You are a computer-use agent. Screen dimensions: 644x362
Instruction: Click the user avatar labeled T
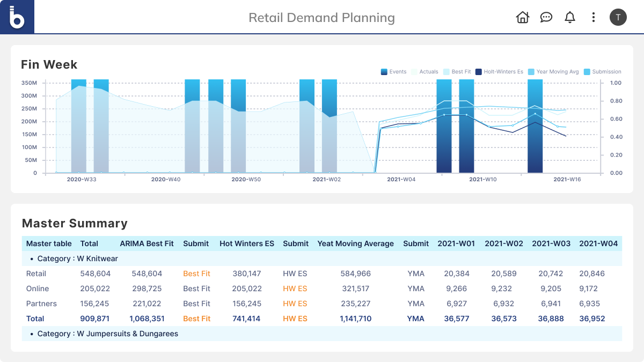(618, 17)
